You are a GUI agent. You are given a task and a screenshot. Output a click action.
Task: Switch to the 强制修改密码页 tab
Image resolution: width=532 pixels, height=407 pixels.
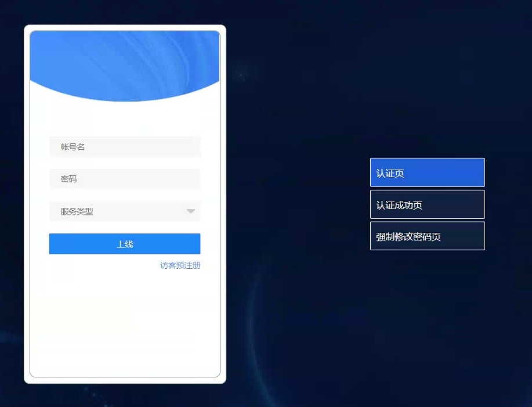click(x=428, y=236)
